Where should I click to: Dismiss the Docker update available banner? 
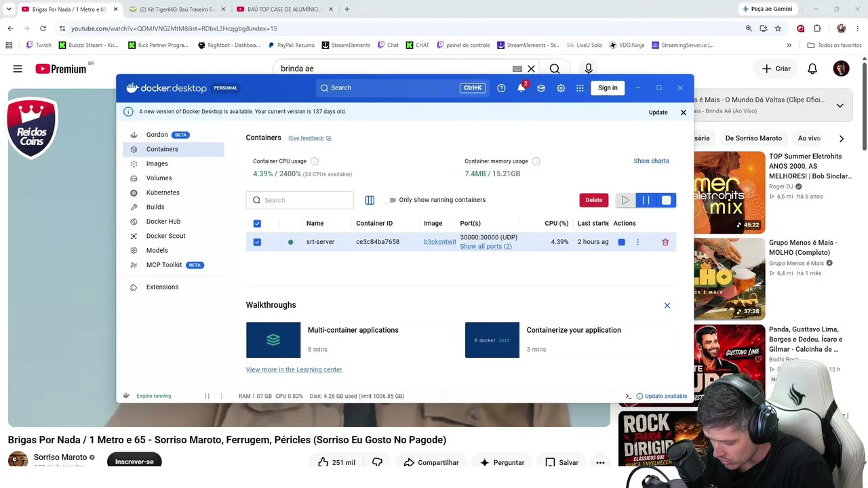(x=684, y=113)
